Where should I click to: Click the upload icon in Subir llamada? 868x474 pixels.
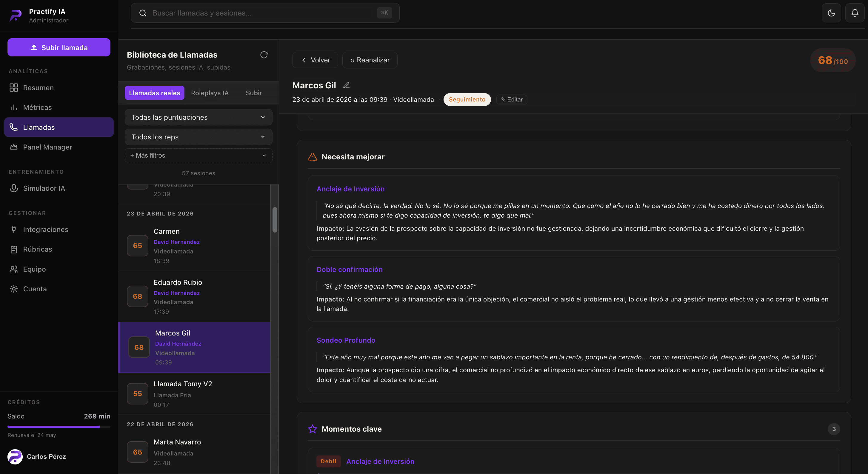point(34,47)
